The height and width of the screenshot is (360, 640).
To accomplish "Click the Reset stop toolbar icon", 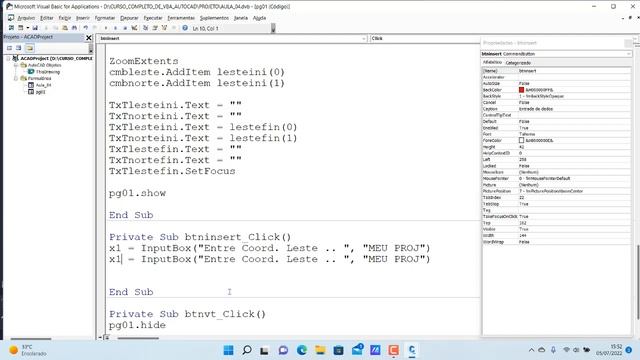I will pos(125,28).
